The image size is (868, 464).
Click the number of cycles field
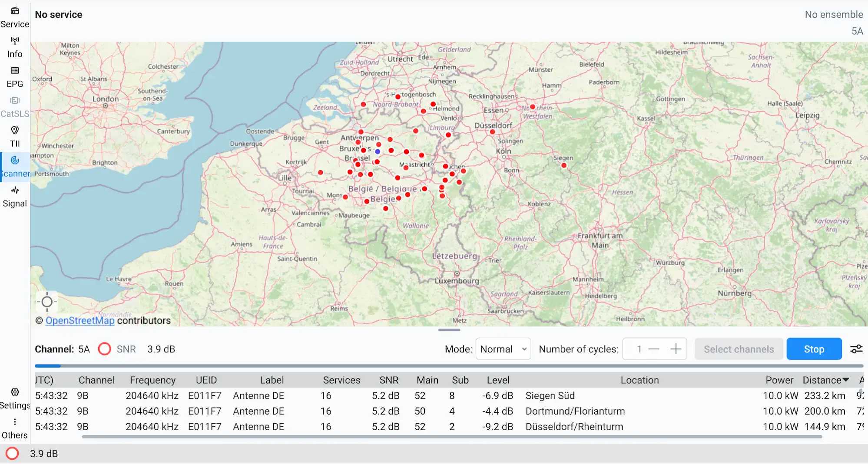click(639, 349)
